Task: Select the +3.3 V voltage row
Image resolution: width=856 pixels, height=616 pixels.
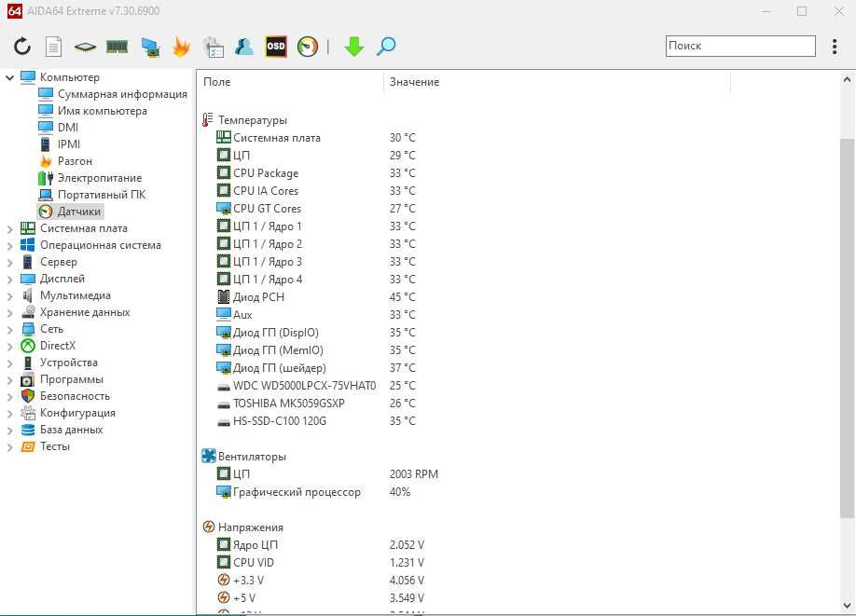Action: 321,581
